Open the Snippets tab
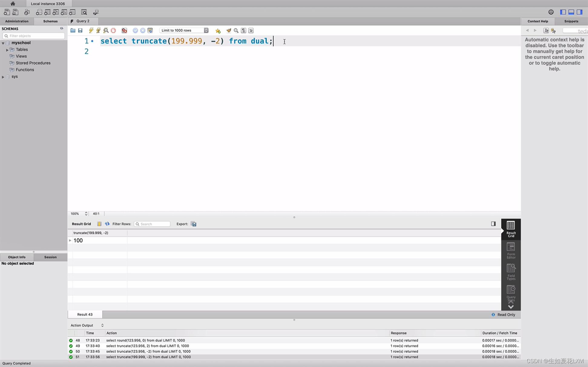 (x=571, y=21)
